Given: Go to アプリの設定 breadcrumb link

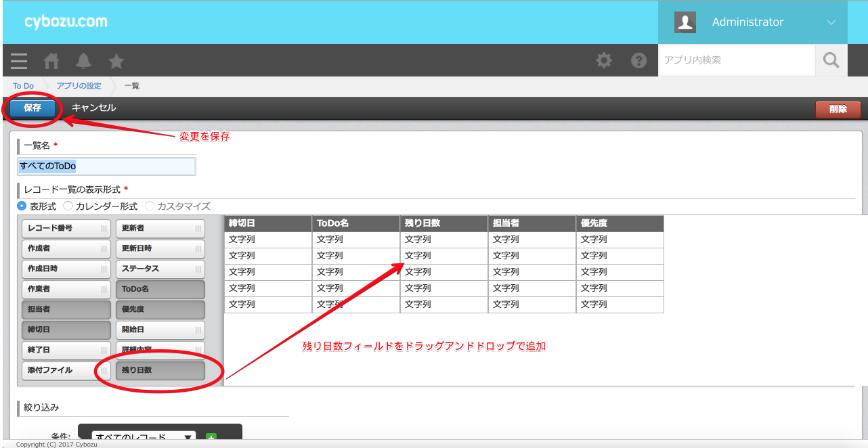Looking at the screenshot, I should (79, 86).
